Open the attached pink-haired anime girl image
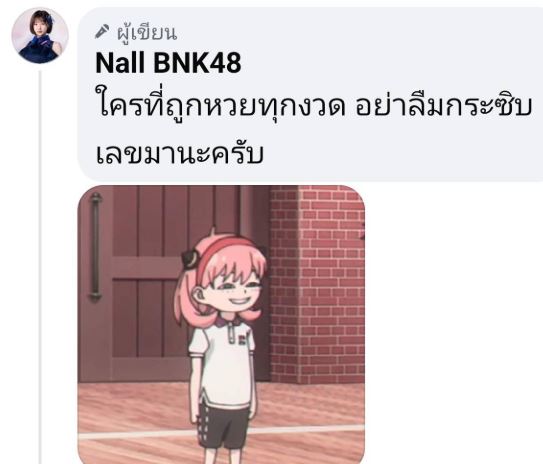 tap(221, 324)
